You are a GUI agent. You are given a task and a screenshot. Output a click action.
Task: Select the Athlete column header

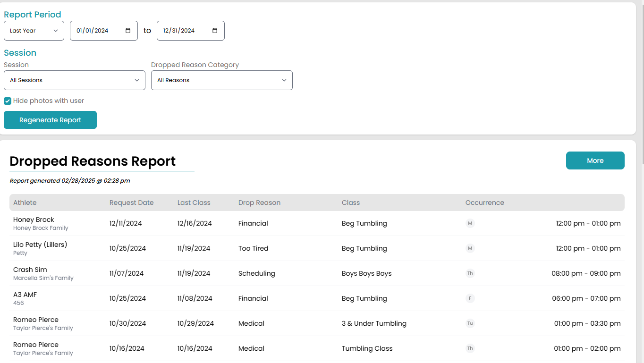(25, 203)
